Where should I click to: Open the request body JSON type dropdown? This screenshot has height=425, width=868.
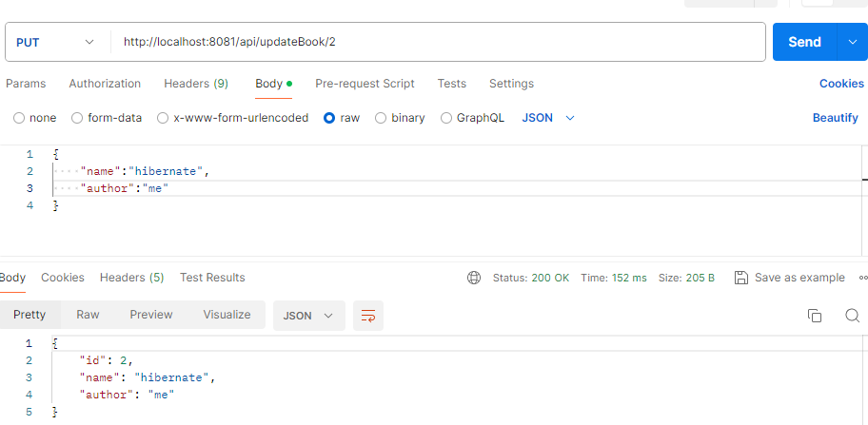coord(548,118)
